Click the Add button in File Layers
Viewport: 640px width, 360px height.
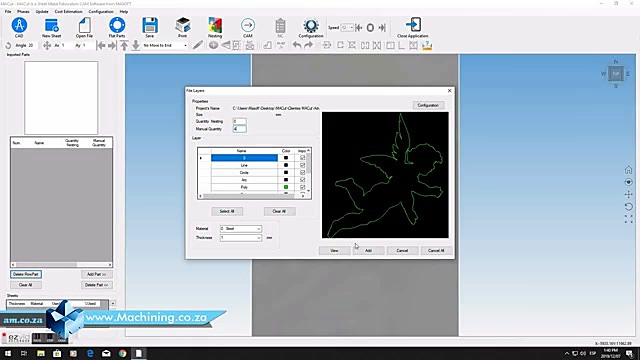pos(368,250)
